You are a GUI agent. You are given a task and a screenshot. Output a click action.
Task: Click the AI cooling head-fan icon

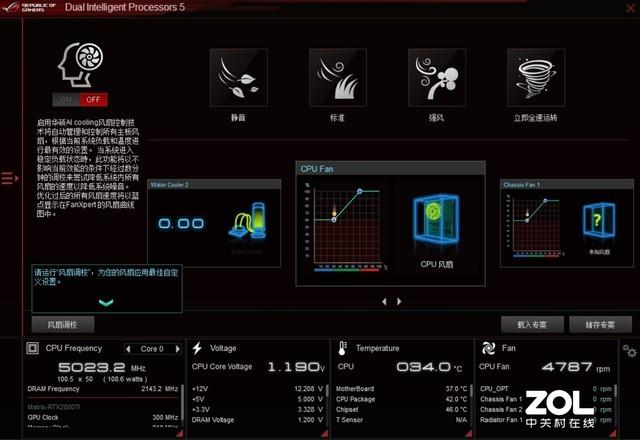tap(80, 64)
